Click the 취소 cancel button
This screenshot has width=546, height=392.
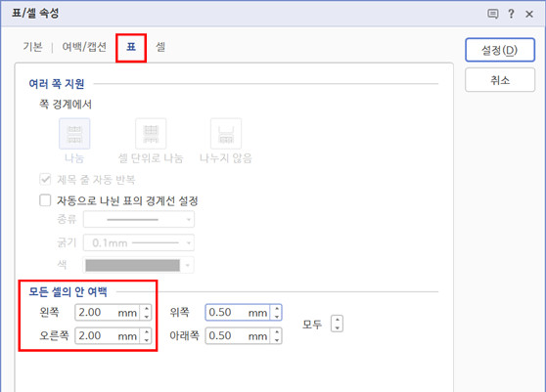500,80
